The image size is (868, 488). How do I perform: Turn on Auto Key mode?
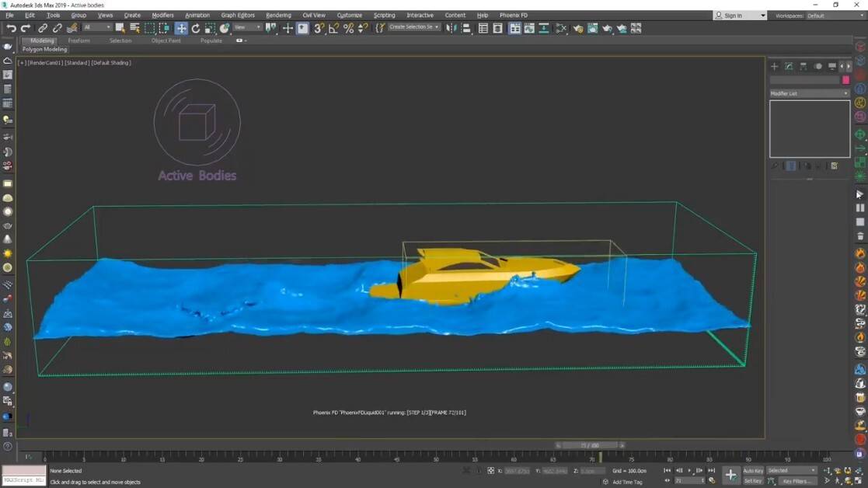(752, 470)
